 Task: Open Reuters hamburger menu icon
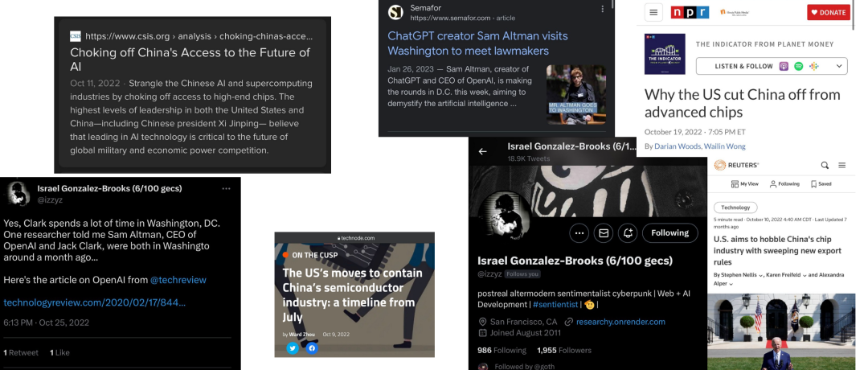[x=842, y=165]
